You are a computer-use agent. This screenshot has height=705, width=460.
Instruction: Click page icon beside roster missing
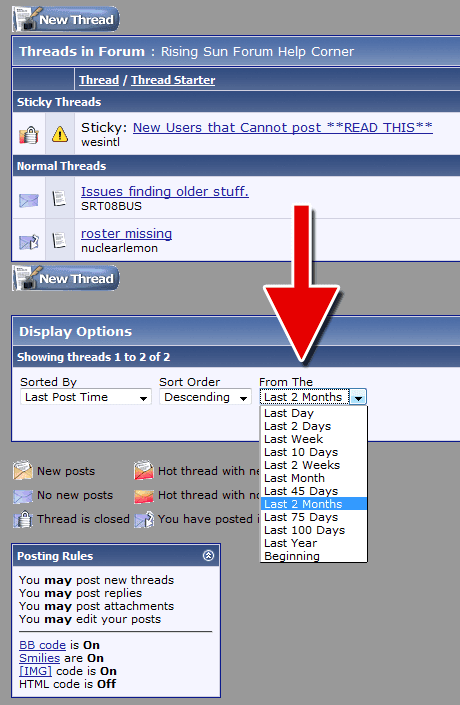point(59,240)
